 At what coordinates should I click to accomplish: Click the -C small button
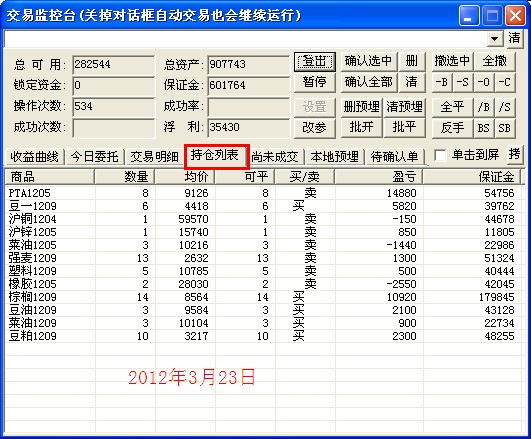point(505,82)
